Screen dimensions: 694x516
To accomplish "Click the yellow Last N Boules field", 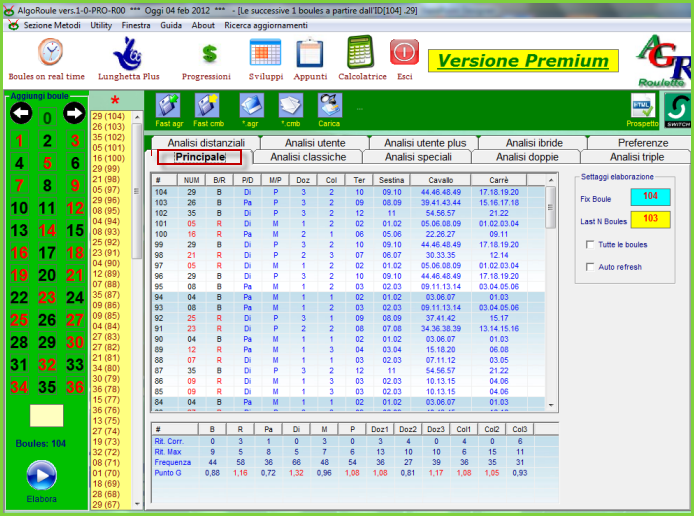I will pos(650,219).
